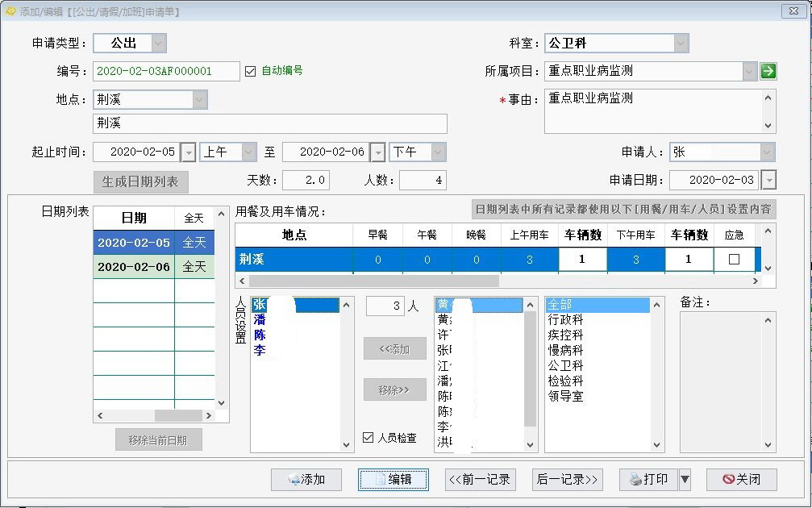This screenshot has width=812, height=508.
Task: Click the date-list settings banner button
Action: pyautogui.click(x=624, y=209)
